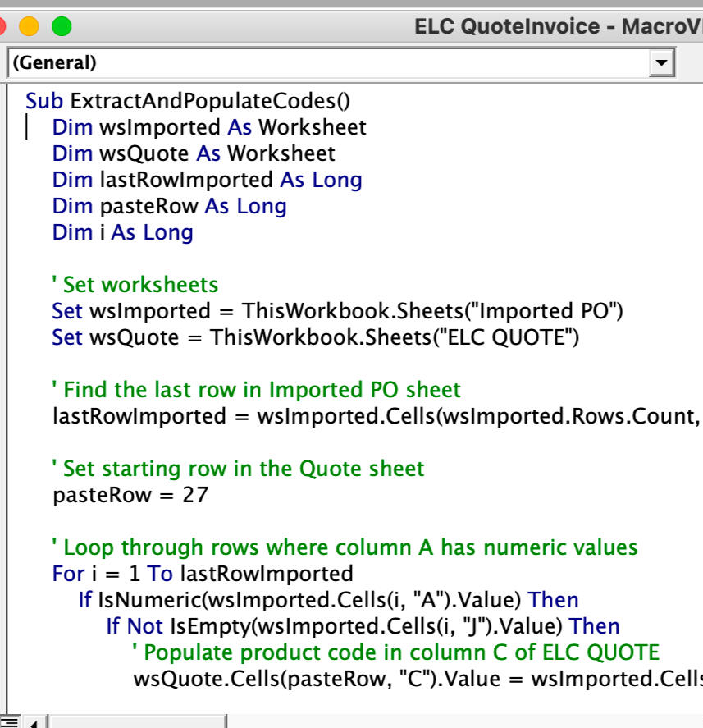Minimize the window with the yellow button

click(x=29, y=27)
